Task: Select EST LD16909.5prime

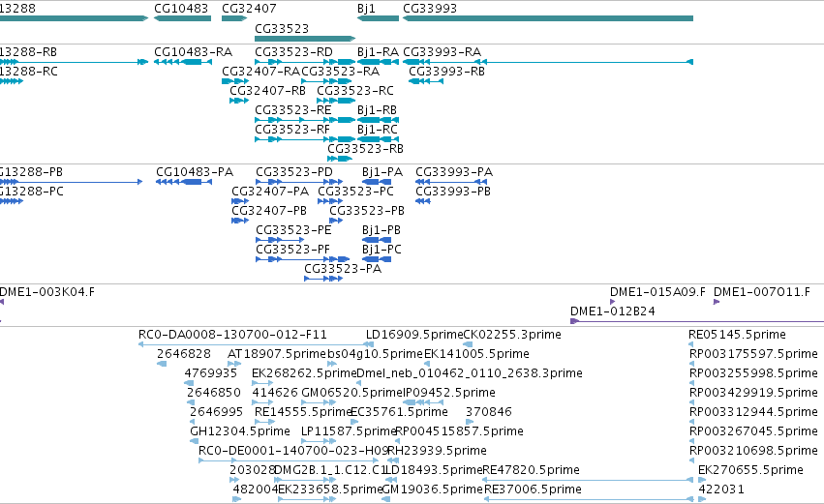Action: coord(370,345)
